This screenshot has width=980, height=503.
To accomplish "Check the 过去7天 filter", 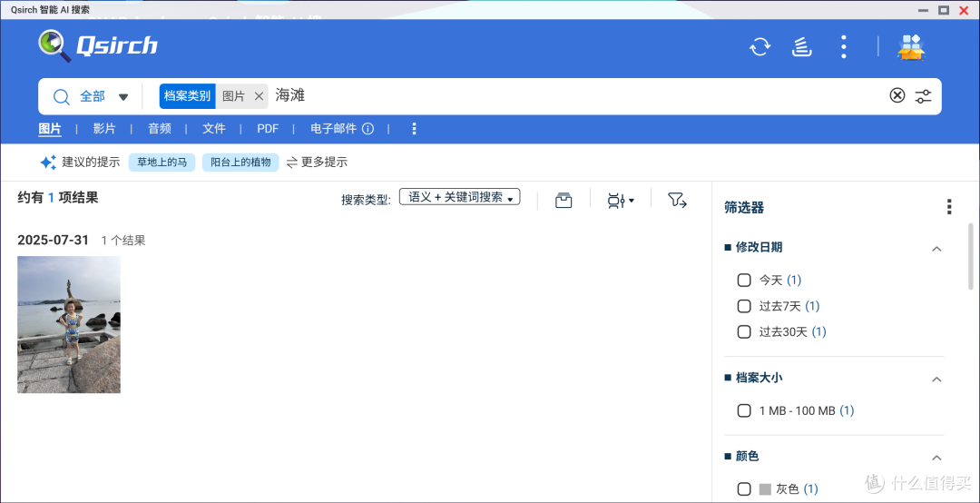I will pyautogui.click(x=744, y=306).
